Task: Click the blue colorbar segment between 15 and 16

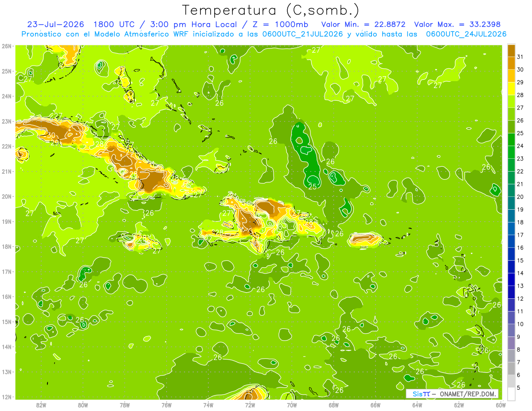Action: 511,254
